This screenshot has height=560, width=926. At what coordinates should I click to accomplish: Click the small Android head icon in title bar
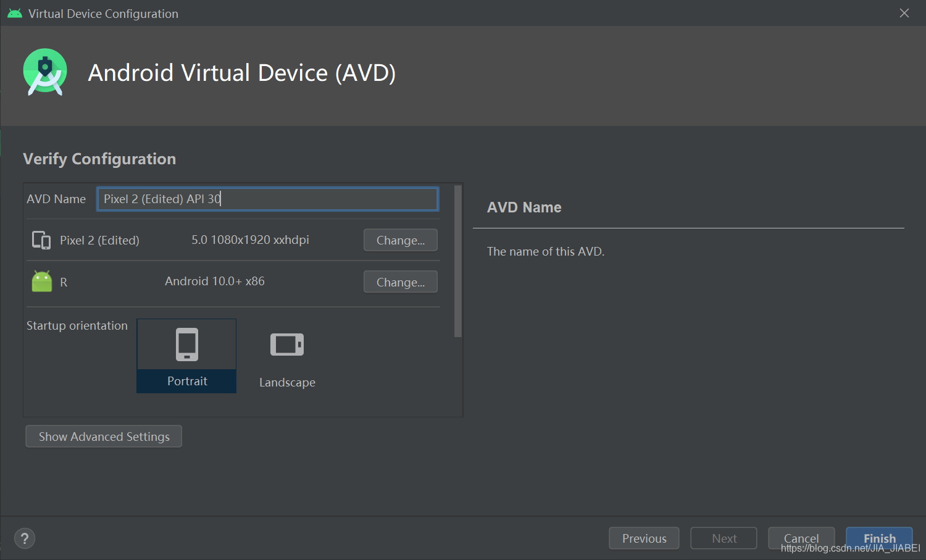(15, 14)
